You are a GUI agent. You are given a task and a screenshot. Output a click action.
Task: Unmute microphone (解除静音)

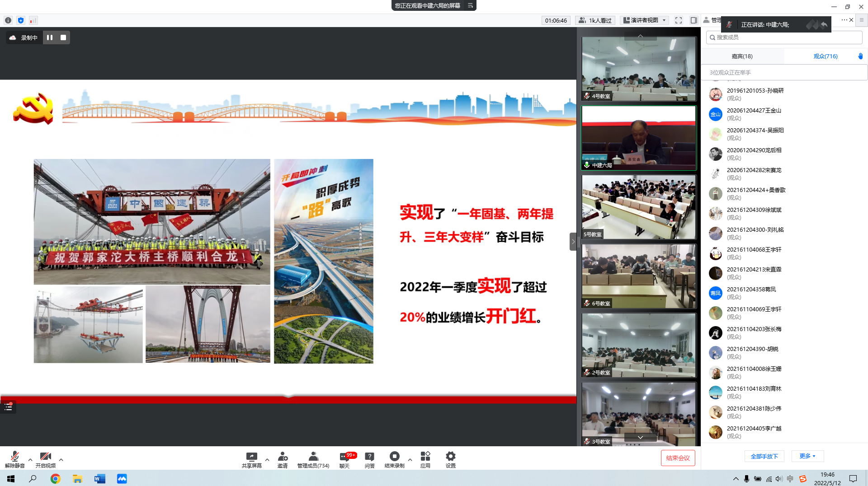[14, 459]
